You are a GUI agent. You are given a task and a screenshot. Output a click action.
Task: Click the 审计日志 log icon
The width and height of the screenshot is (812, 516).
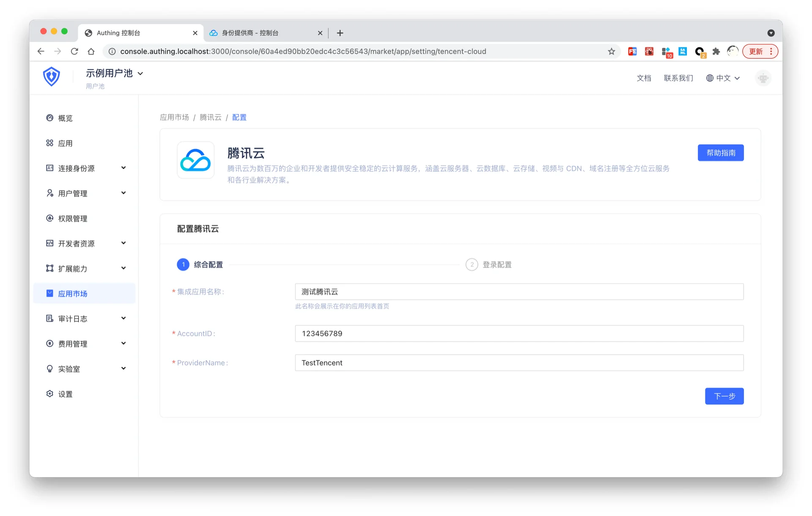(49, 319)
